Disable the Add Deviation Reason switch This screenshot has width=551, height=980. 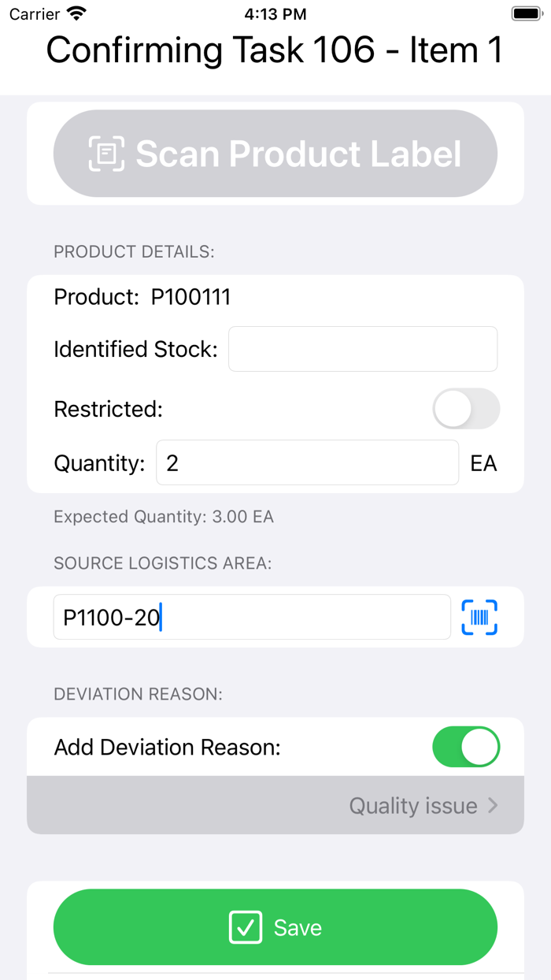[466, 747]
